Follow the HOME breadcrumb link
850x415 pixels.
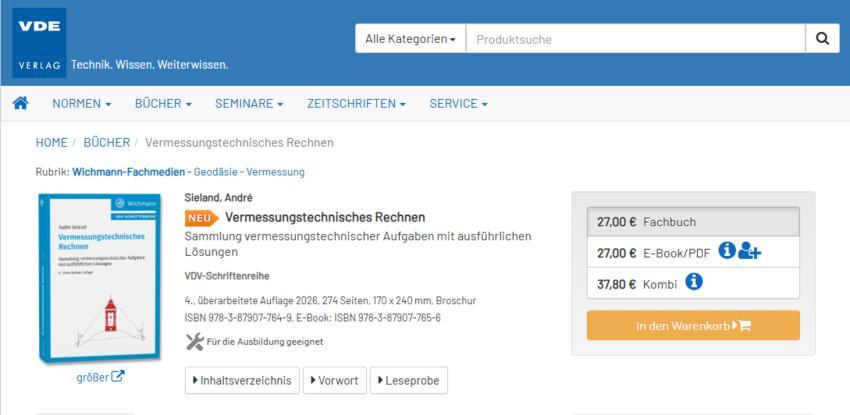[x=51, y=142]
